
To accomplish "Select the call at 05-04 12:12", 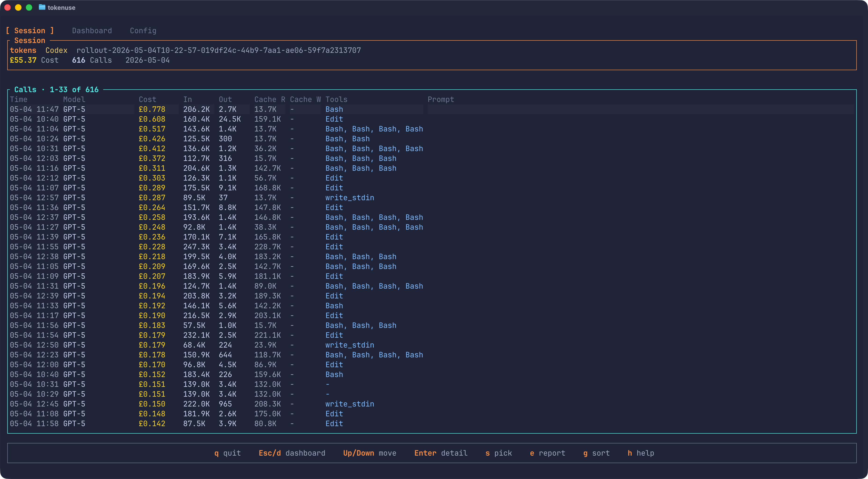I will (432, 178).
